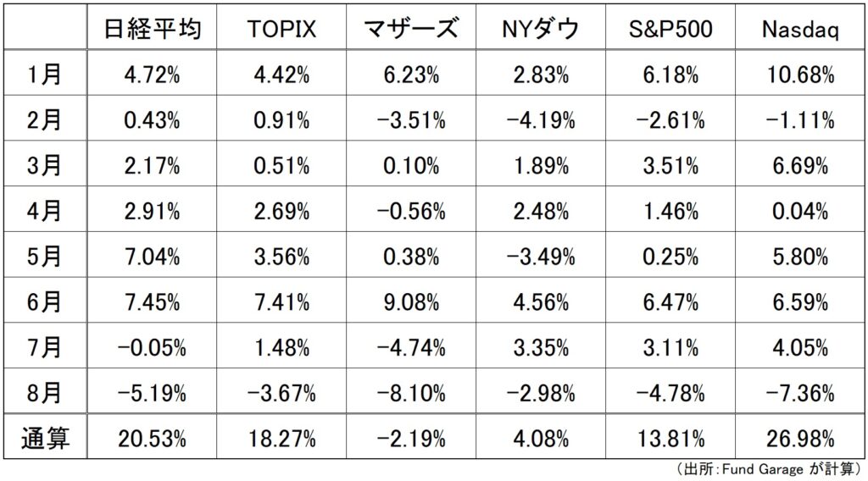The width and height of the screenshot is (868, 481).
Task: Select the 通算 total row label
Action: [x=44, y=439]
